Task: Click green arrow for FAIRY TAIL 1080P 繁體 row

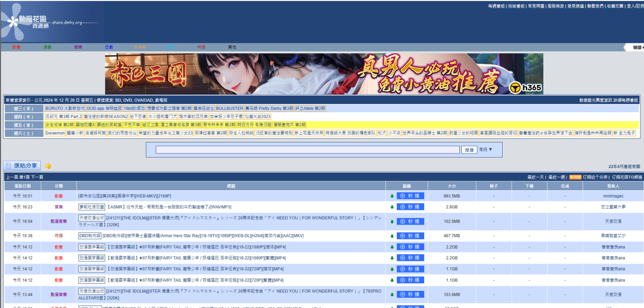Action: [392, 258]
